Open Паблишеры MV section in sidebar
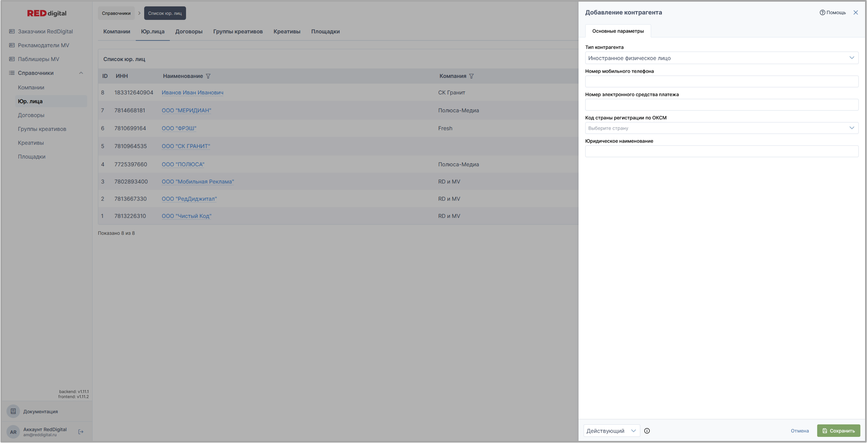Image resolution: width=868 pixels, height=443 pixels. pyautogui.click(x=38, y=59)
